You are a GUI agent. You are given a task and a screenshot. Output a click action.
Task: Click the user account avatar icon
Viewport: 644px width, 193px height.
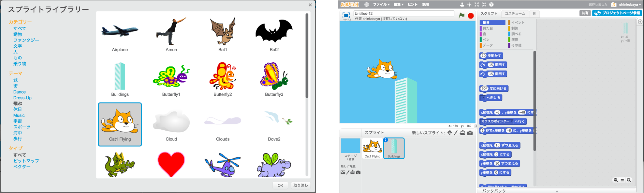tap(614, 5)
